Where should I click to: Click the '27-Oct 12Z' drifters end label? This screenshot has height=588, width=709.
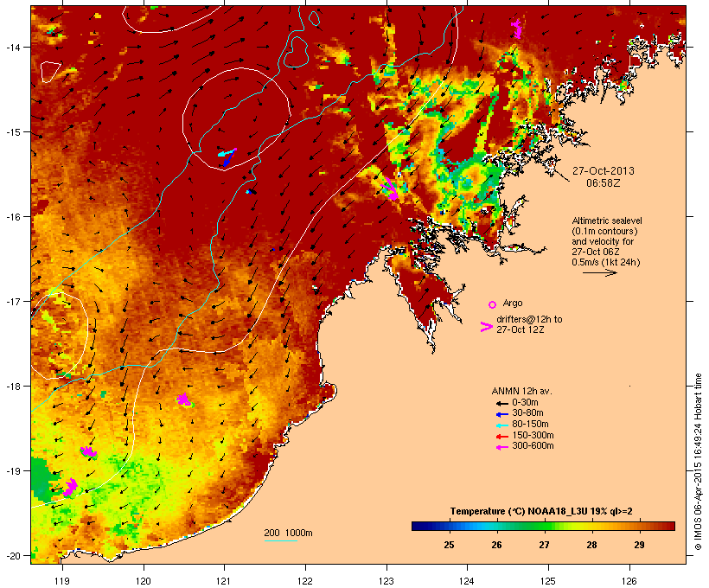(x=520, y=329)
